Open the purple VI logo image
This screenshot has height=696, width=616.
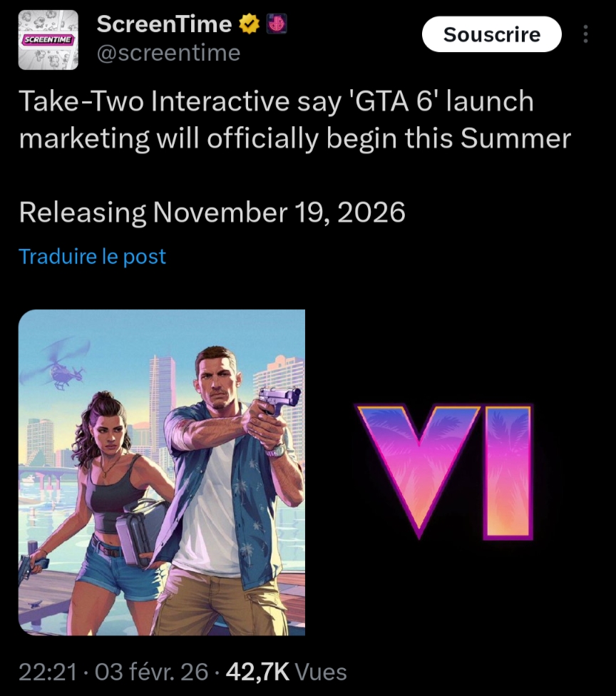(445, 471)
